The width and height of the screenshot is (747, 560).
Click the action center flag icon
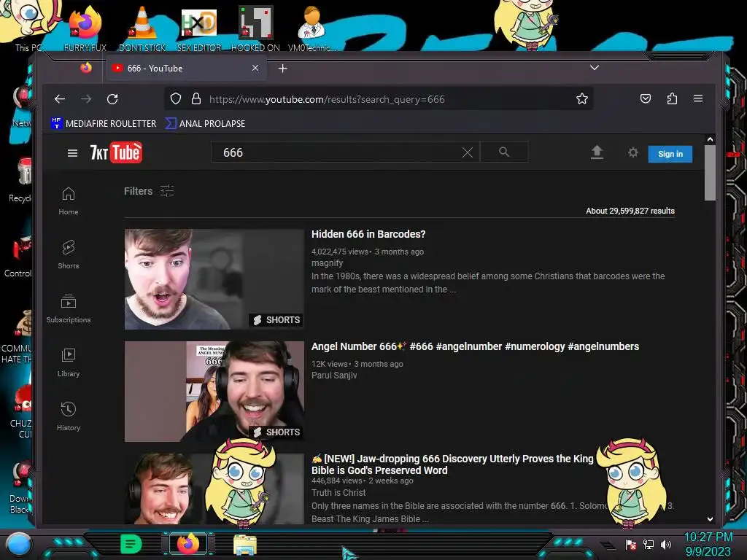[631, 544]
